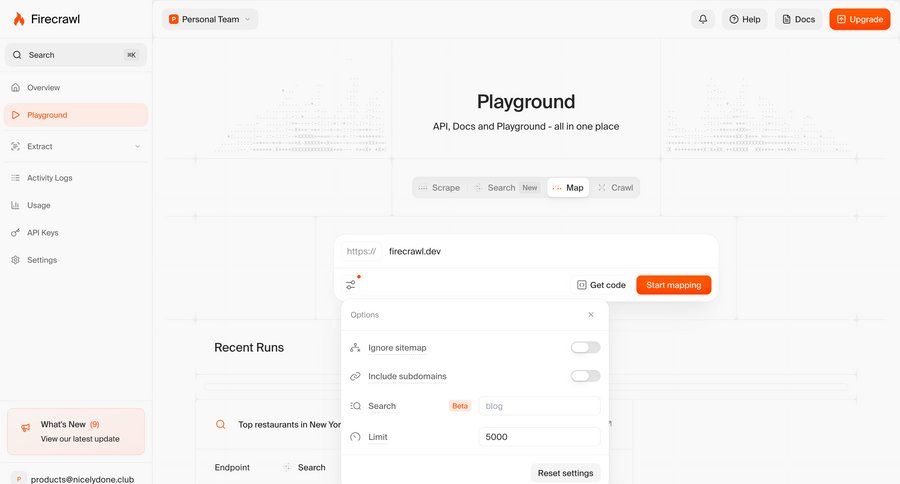
Task: Click the Docs document icon
Action: (786, 19)
